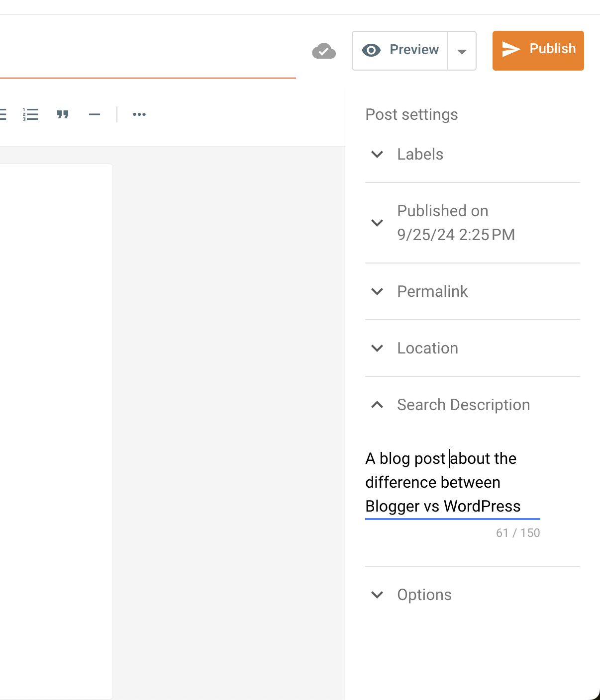Insert a numbered list
This screenshot has height=700, width=600.
coord(30,114)
